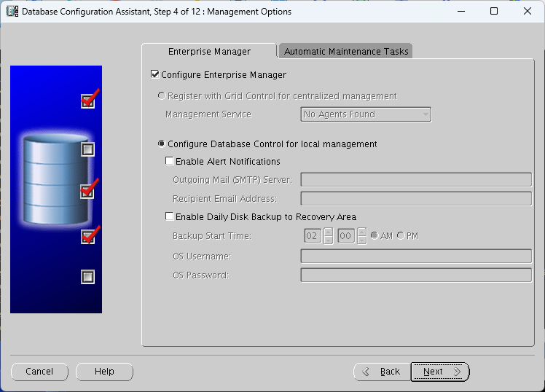Choose AM for backup start time
Screen dimensions: 545x392
point(375,235)
